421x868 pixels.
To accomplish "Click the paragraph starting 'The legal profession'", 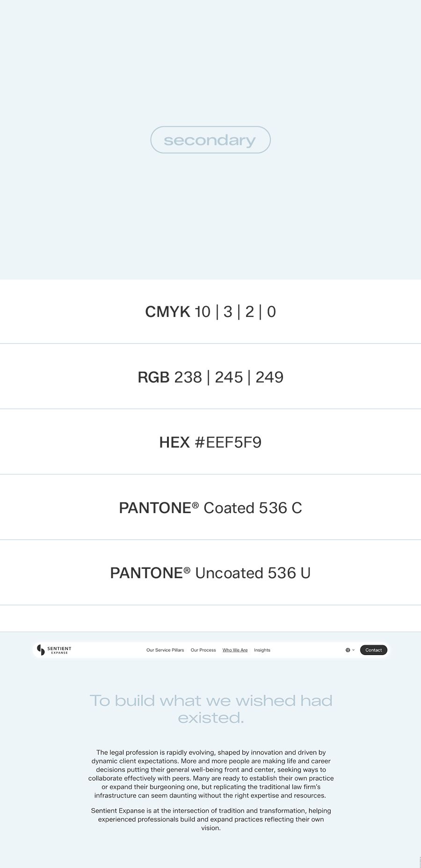I will [x=211, y=774].
